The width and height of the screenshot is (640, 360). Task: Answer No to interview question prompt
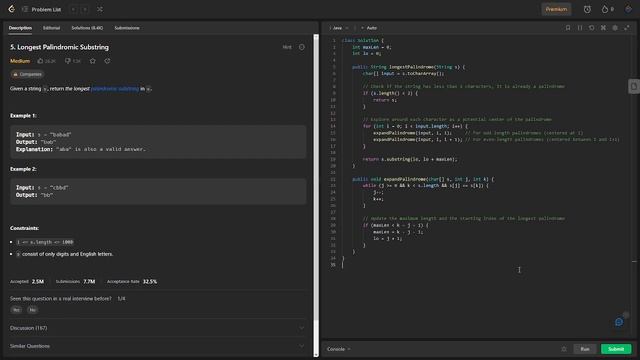(x=33, y=310)
